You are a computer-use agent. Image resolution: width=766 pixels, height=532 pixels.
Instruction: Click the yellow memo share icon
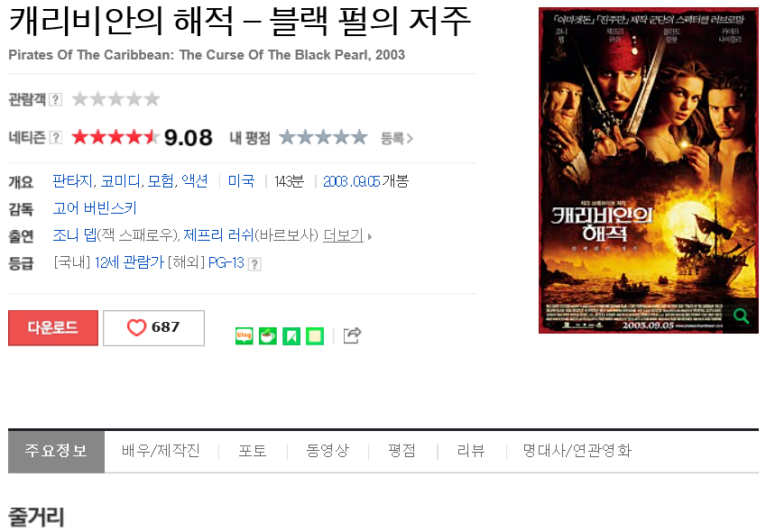coord(315,335)
